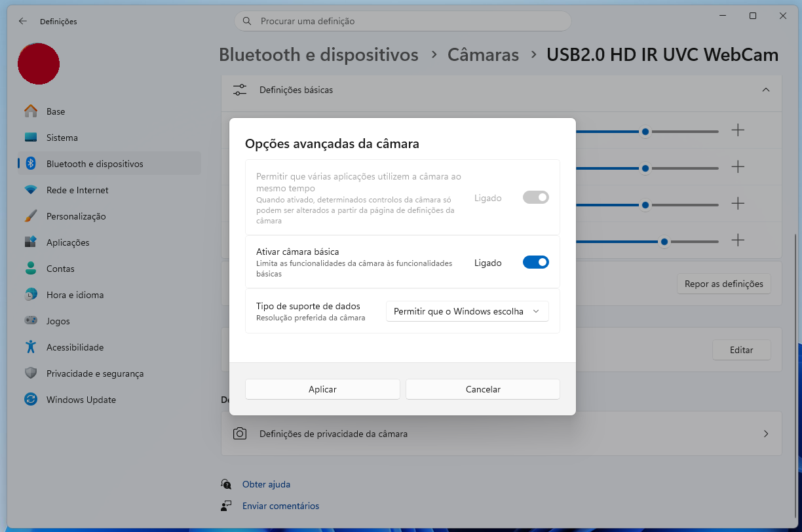Click the Cancelar button

[x=483, y=389]
